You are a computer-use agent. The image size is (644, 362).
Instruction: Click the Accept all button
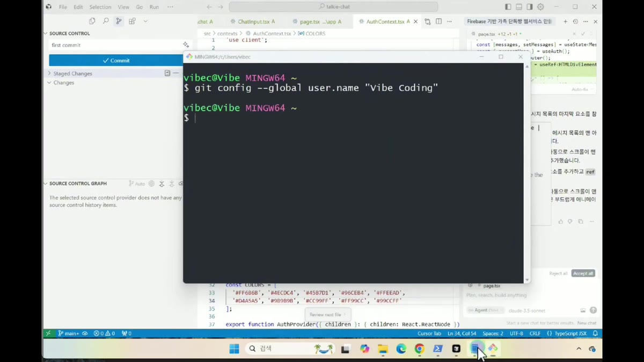[x=583, y=274]
